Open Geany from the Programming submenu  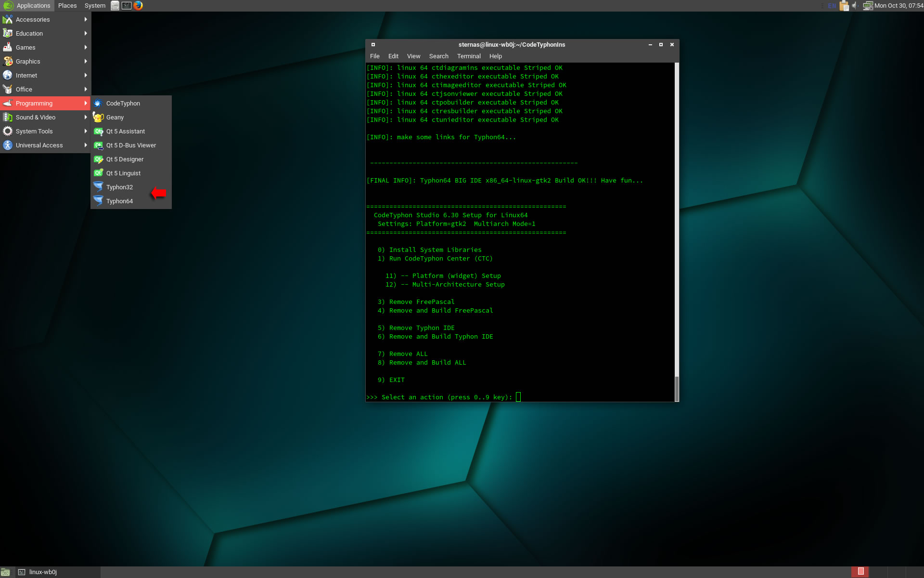pyautogui.click(x=131, y=117)
